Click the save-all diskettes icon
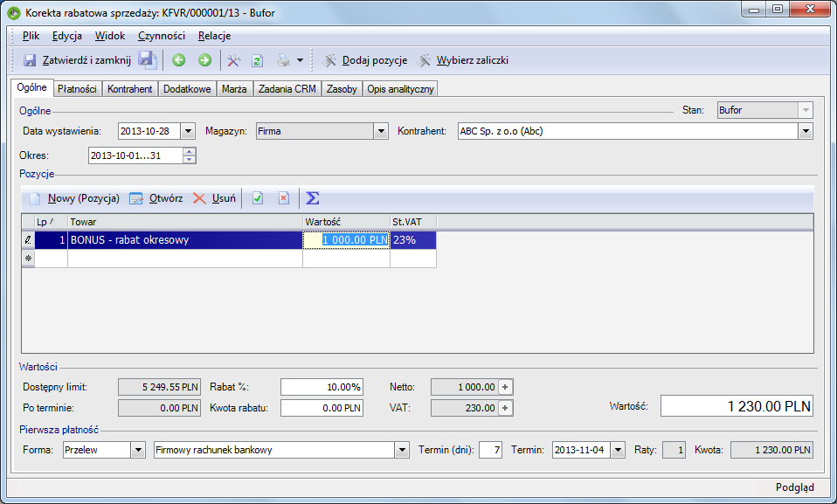This screenshot has width=837, height=504. [x=148, y=59]
